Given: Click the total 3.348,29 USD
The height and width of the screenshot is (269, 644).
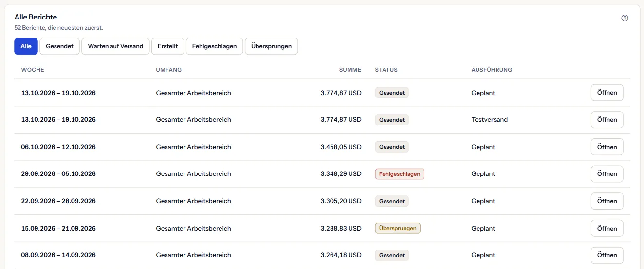Looking at the screenshot, I should pos(341,174).
